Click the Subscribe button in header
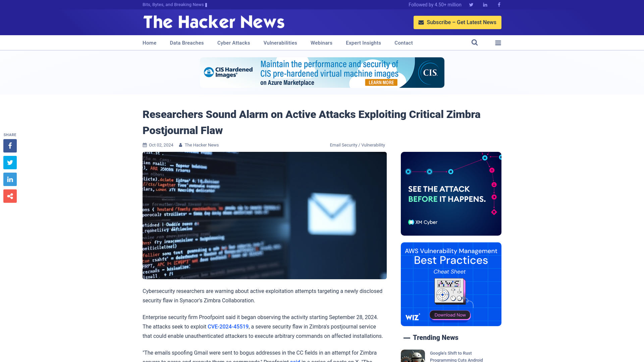The height and width of the screenshot is (362, 644). pyautogui.click(x=458, y=22)
